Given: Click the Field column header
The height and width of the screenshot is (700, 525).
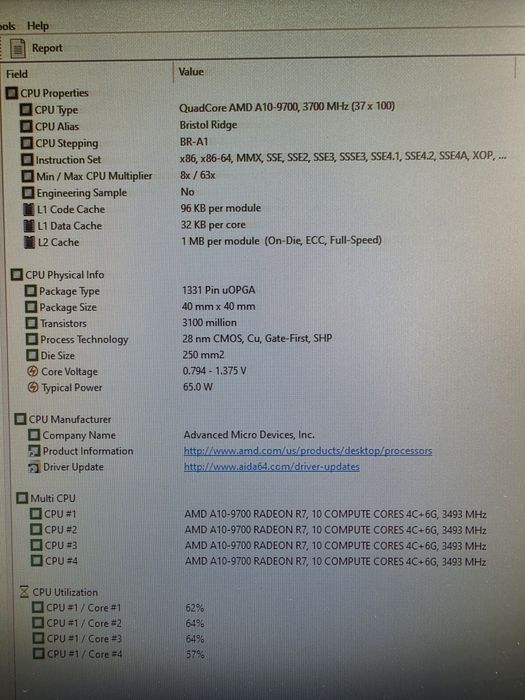Looking at the screenshot, I should click(17, 74).
